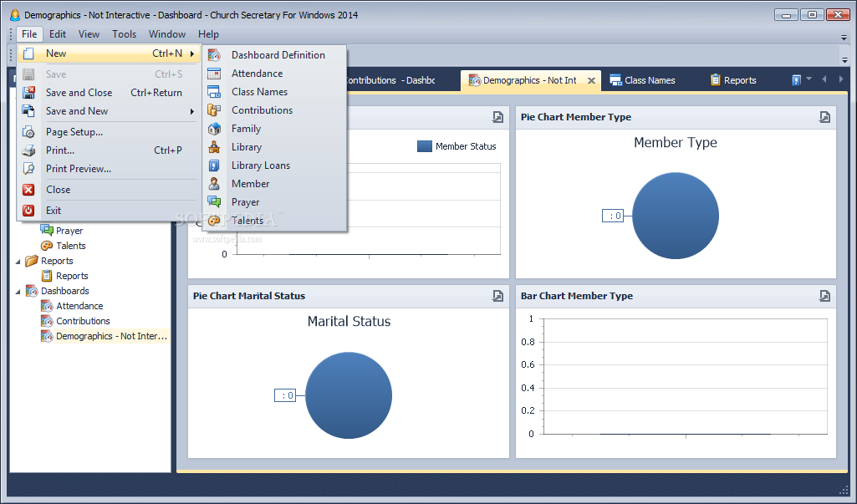Screen dimensions: 857x504
Task: Open the Help menu
Action: pos(208,34)
